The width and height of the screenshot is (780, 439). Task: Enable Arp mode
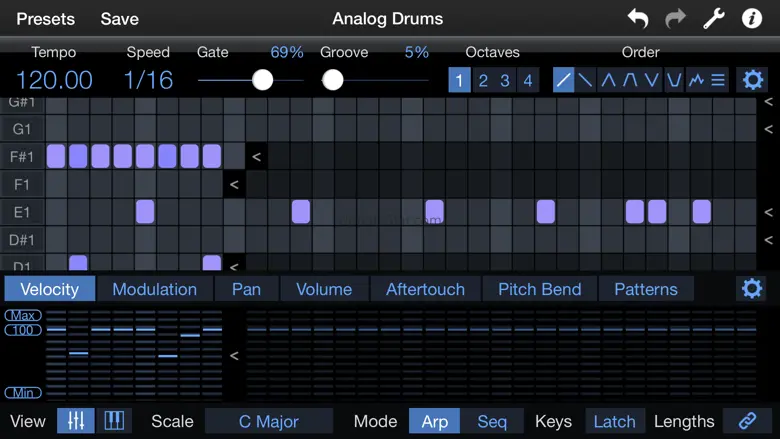point(434,421)
